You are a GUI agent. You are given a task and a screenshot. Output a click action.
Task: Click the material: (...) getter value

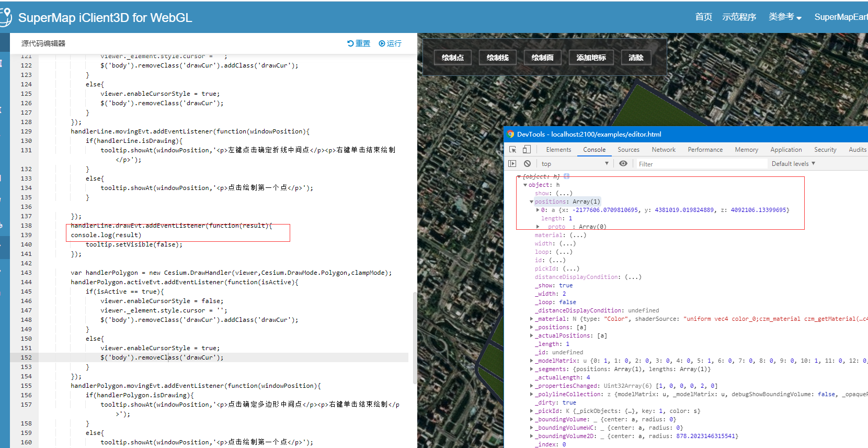point(578,235)
